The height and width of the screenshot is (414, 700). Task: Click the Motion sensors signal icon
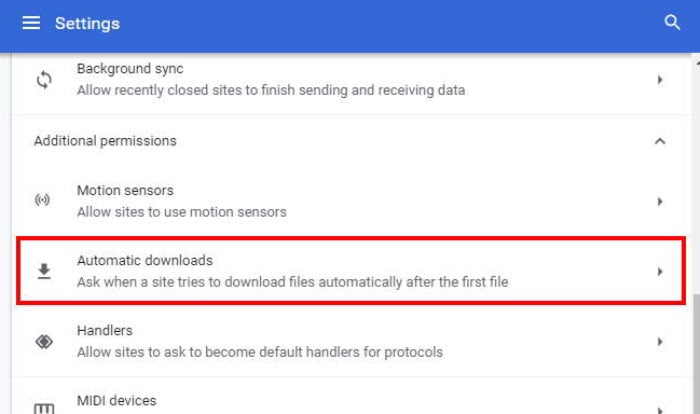(x=42, y=200)
